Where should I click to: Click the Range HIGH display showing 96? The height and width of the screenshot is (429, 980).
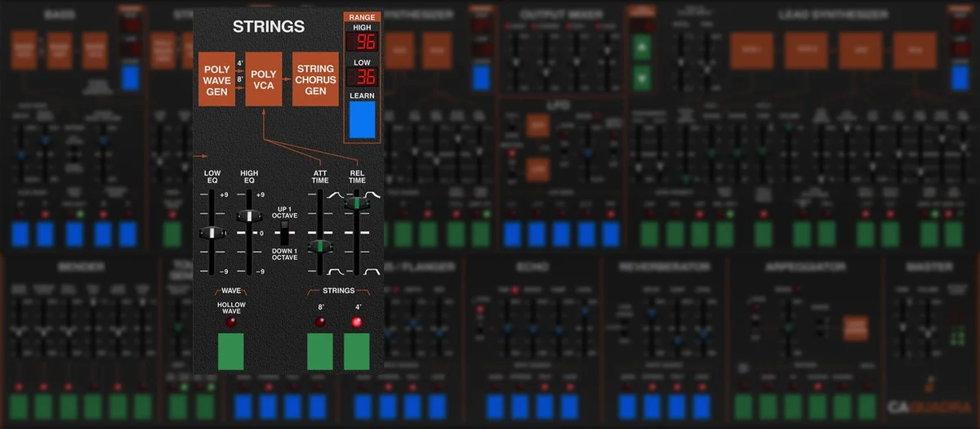362,43
